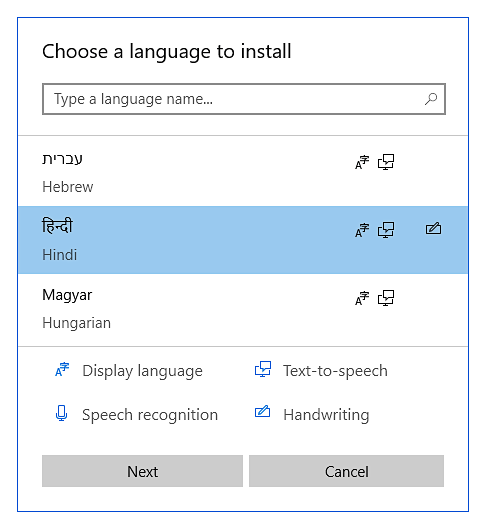The width and height of the screenshot is (484, 528).
Task: Click the Handwriting legend pencil icon
Action: pos(262,411)
